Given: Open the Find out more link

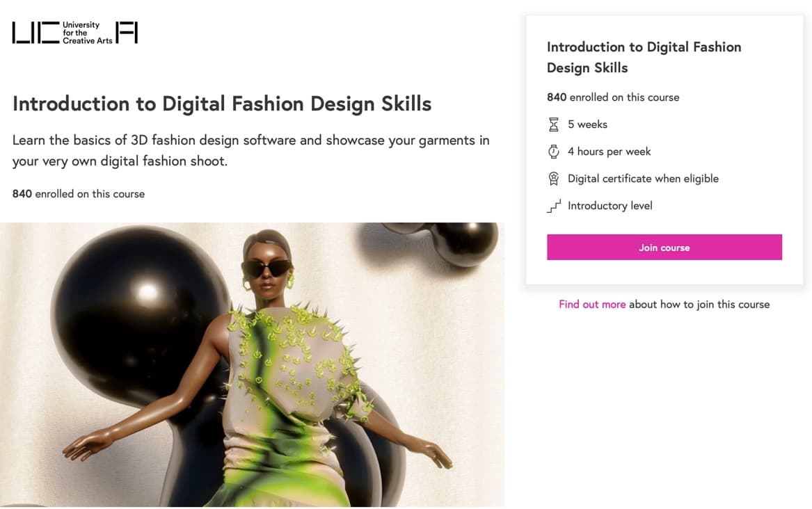Looking at the screenshot, I should (592, 305).
